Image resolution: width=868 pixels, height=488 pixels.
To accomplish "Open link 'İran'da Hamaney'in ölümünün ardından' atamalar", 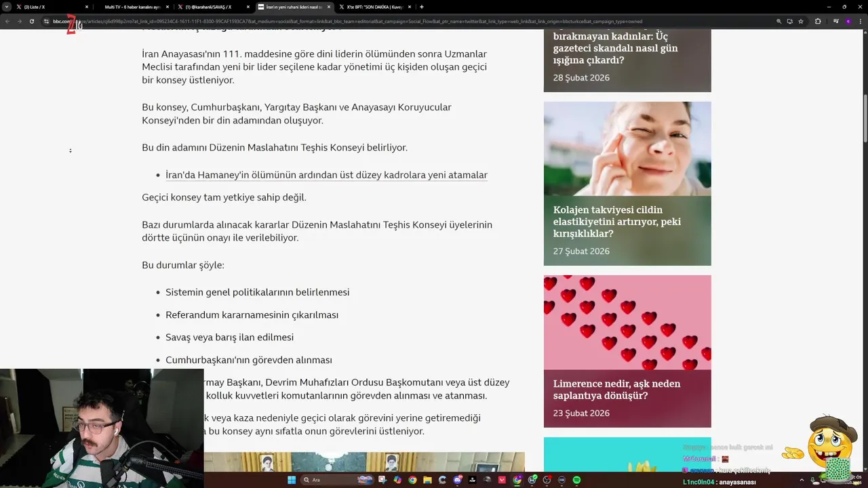I will tap(326, 175).
